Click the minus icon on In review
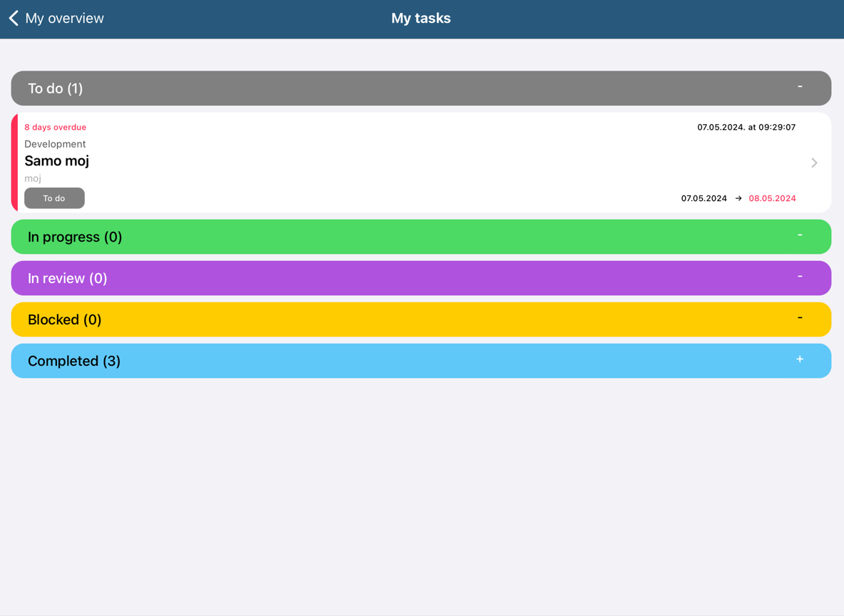 pyautogui.click(x=800, y=277)
